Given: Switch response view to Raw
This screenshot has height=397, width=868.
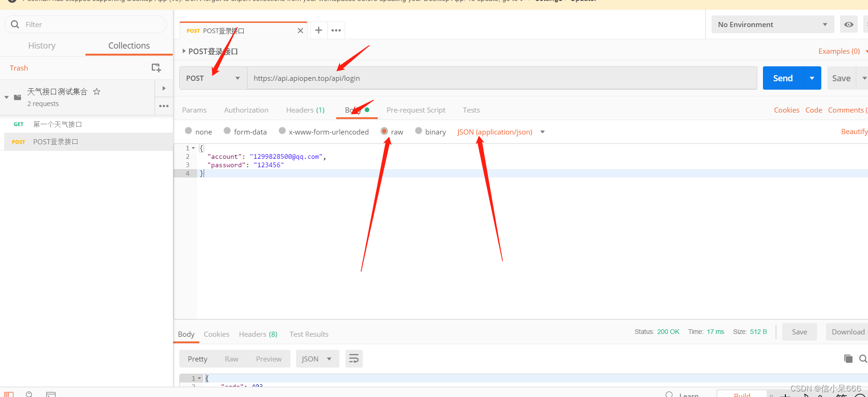Looking at the screenshot, I should [x=232, y=359].
